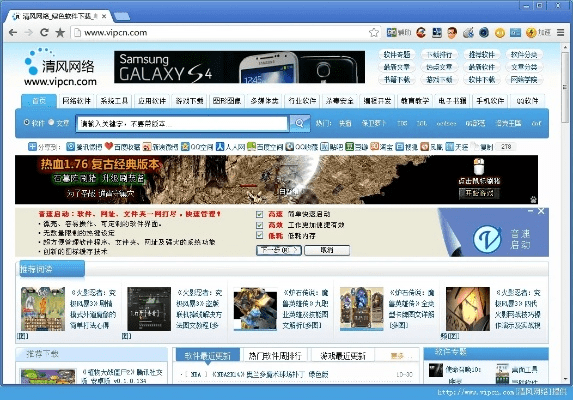Viewport: 573px width, 400px height.
Task: Click the dark blue round extension icon
Action: (484, 33)
